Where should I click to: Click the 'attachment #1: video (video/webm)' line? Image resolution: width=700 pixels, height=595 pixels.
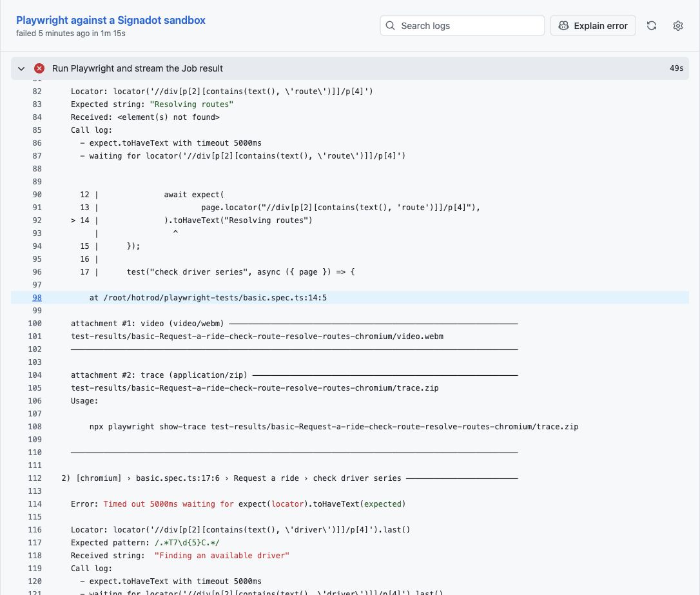click(148, 323)
